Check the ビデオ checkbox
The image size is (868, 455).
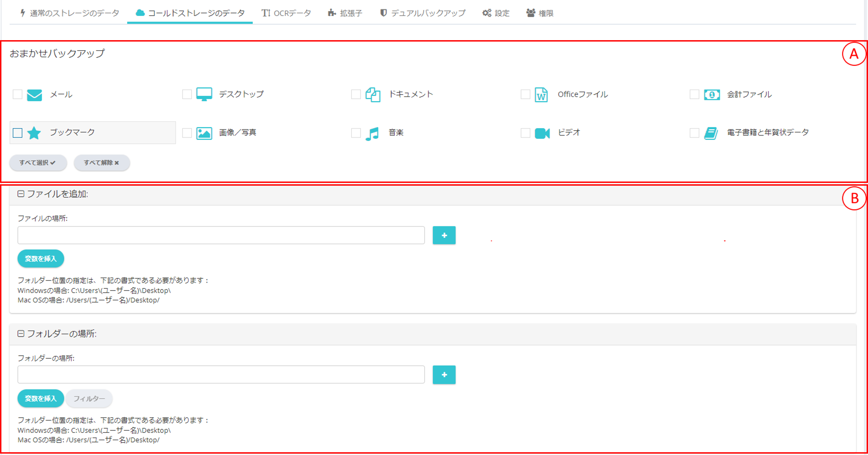pos(526,133)
